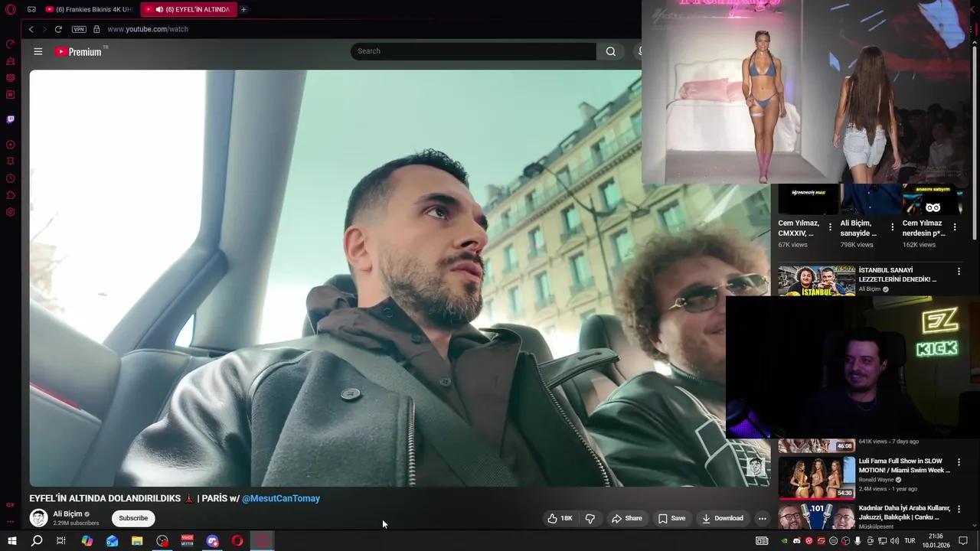
Task: Open Ronald Wayne channel link
Action: [876, 480]
